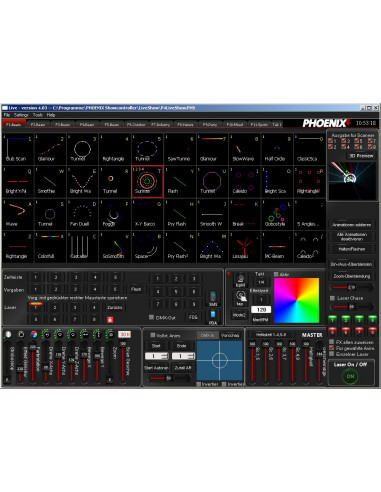Screen dimensions: 381x492
Task: Open the Settings menu
Action: (x=21, y=115)
